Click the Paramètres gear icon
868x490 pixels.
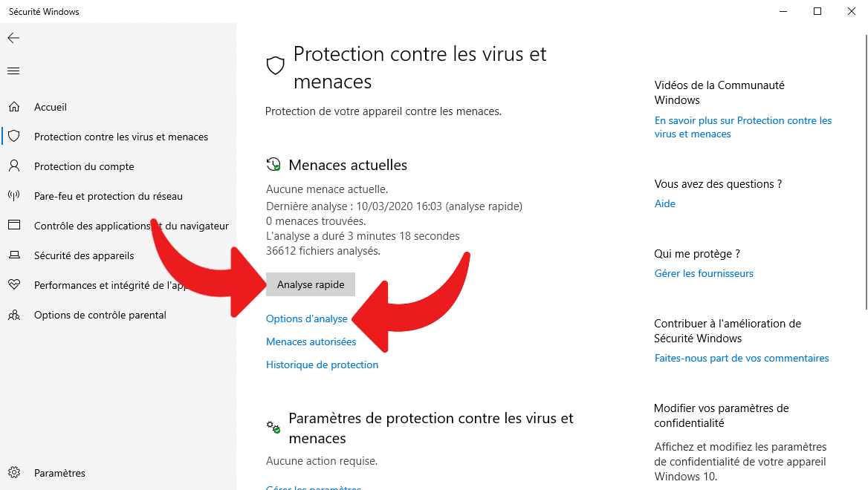(14, 472)
